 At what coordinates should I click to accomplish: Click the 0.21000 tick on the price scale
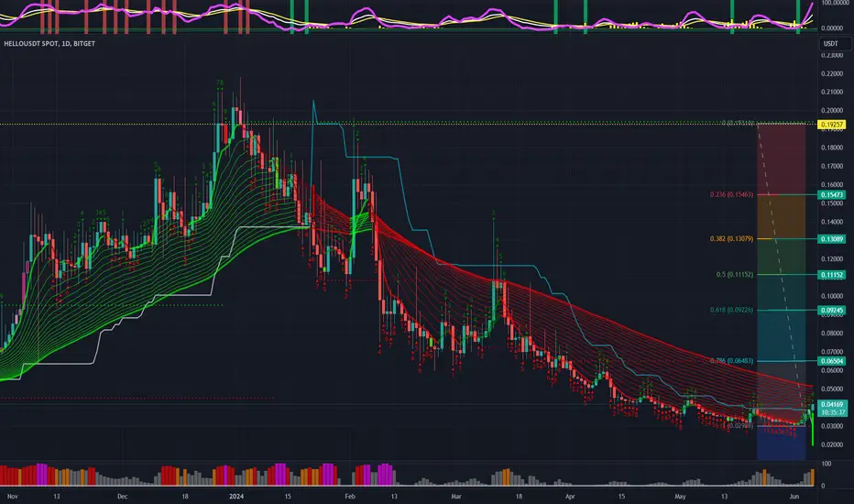(x=832, y=92)
